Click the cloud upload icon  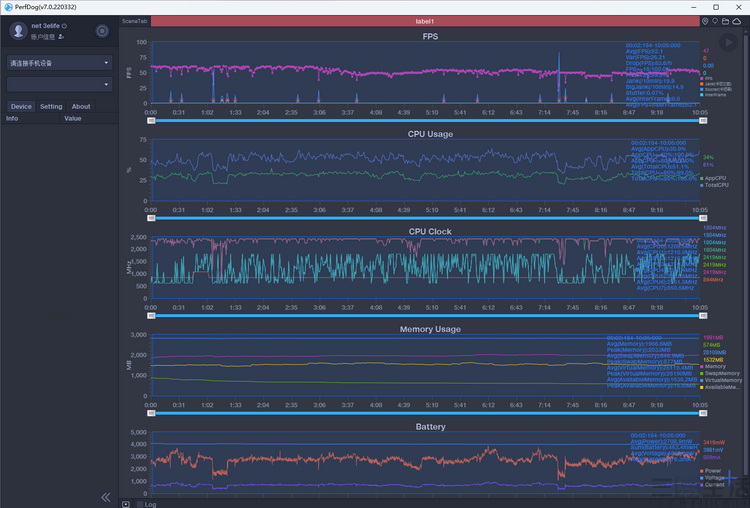point(737,21)
